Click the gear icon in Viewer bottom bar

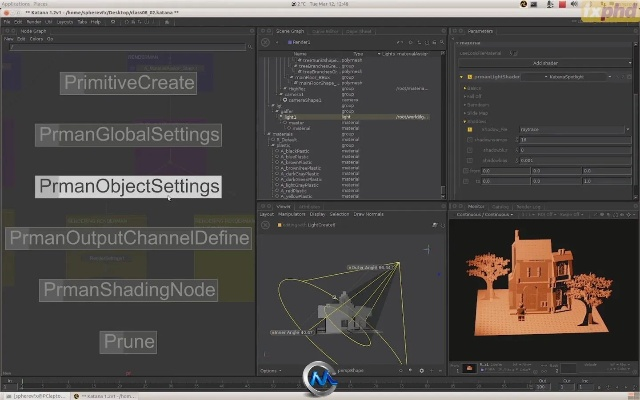pos(422,370)
